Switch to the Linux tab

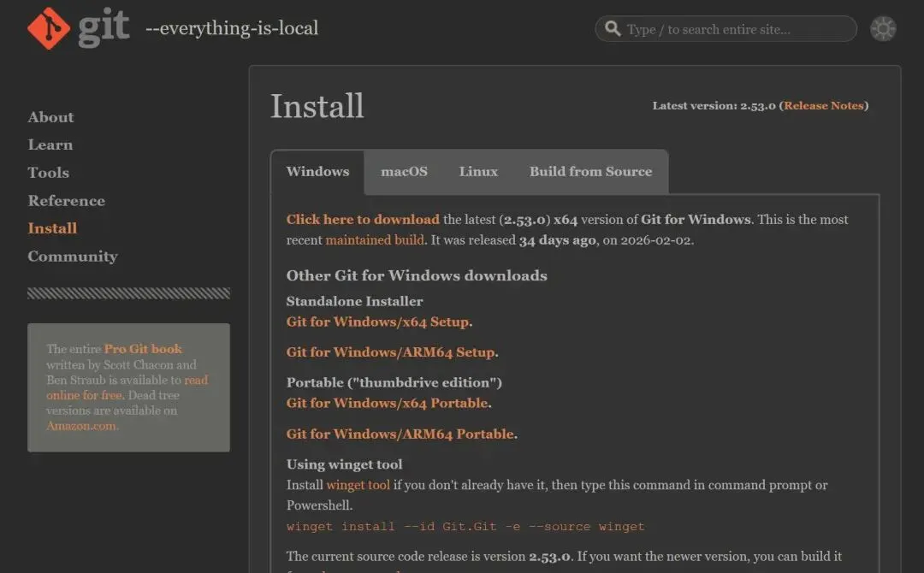[478, 171]
